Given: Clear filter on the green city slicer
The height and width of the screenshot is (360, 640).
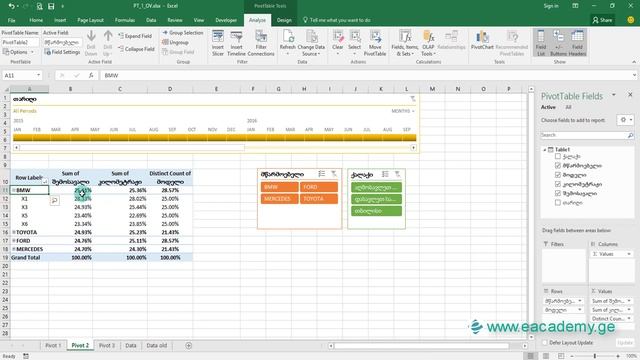Looking at the screenshot, I should point(397,174).
